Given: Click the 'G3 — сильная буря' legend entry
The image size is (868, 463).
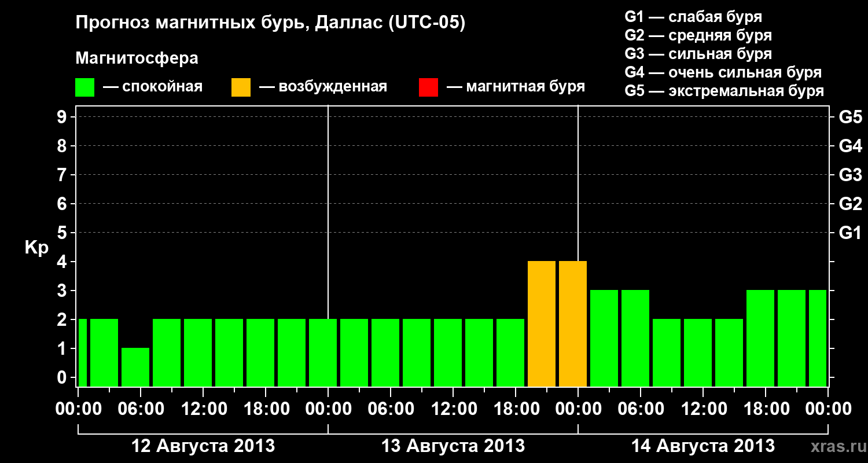Looking at the screenshot, I should pos(698,54).
